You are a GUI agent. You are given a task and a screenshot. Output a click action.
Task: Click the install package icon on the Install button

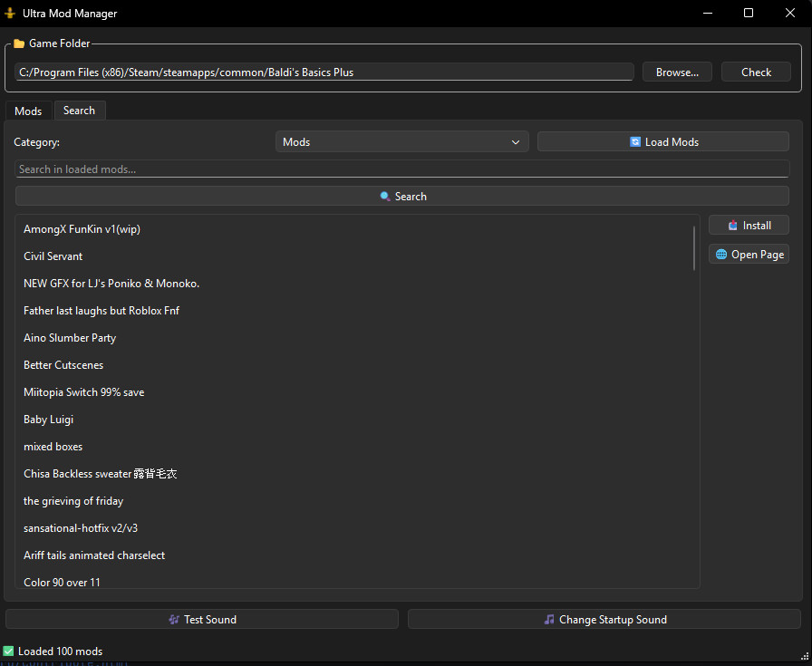pos(734,225)
